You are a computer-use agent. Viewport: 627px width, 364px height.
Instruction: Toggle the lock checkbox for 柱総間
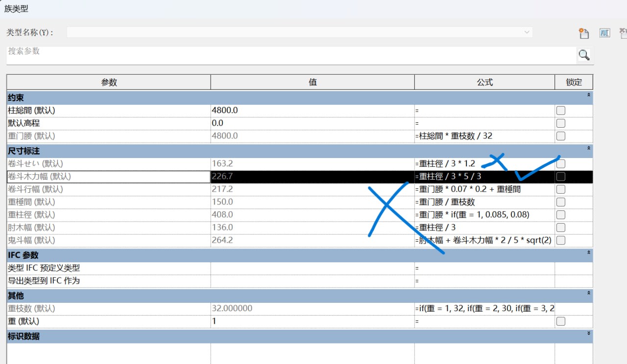pos(560,110)
